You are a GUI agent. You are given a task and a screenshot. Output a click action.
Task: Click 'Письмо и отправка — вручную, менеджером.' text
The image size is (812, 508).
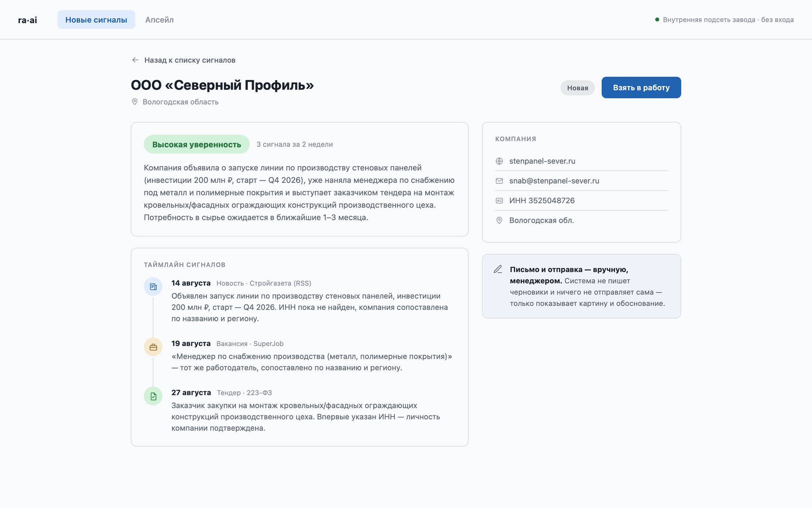click(569, 275)
